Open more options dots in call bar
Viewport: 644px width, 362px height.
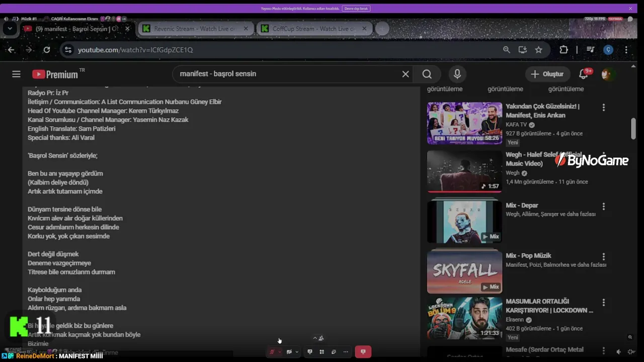(346, 352)
